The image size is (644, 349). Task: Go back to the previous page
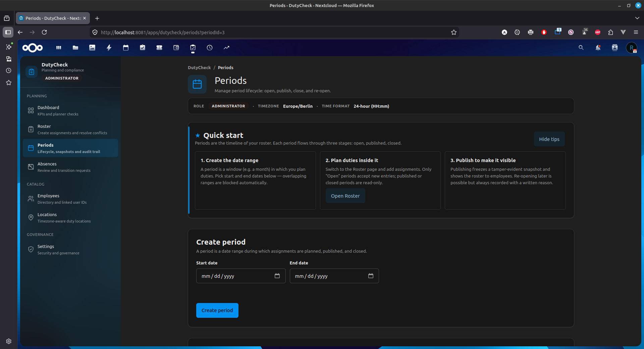(20, 32)
